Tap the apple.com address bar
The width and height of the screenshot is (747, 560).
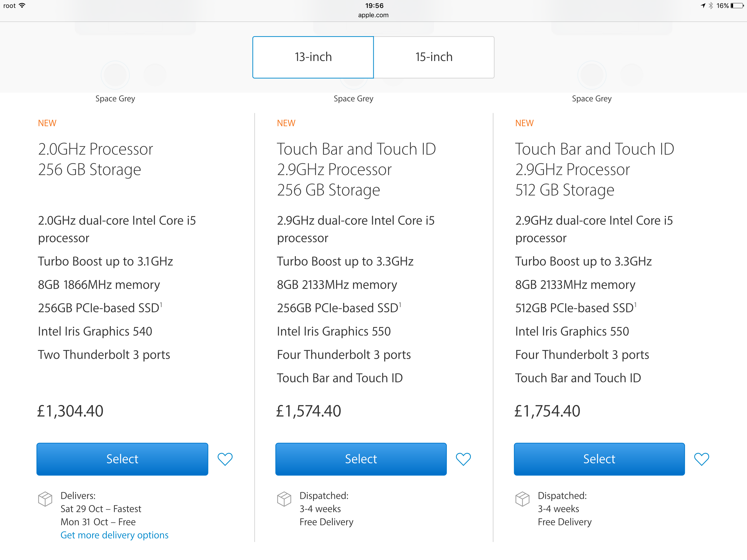373,15
